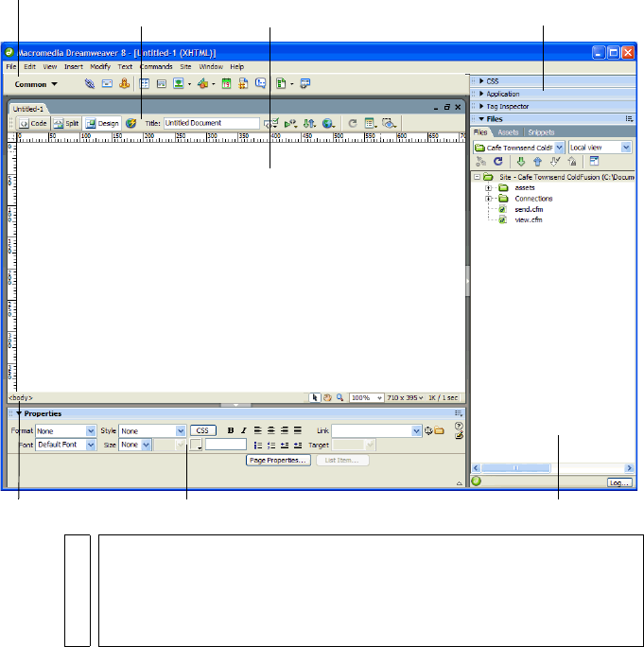This screenshot has width=644, height=647.
Task: Click the Server-Side Include icon
Action: point(243,84)
